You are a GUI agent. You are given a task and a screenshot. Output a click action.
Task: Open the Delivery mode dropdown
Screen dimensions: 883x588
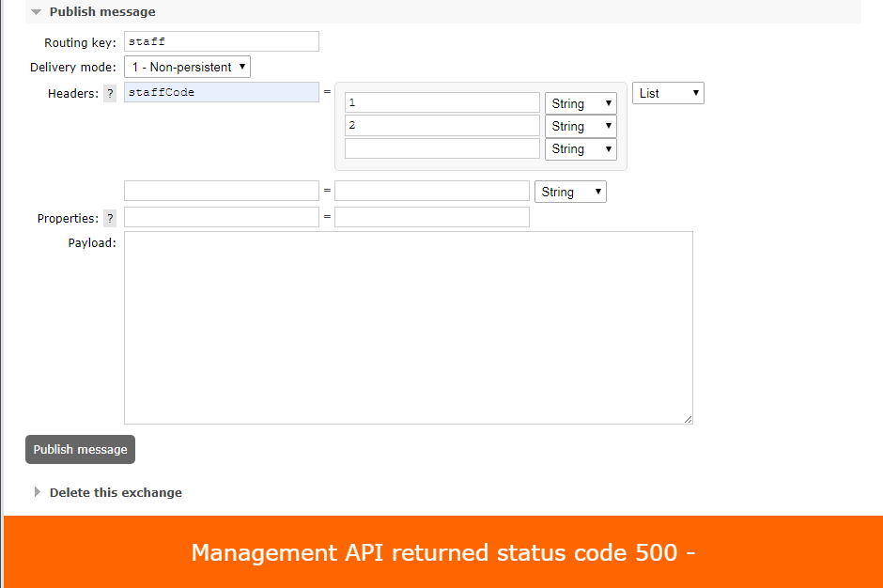click(187, 67)
